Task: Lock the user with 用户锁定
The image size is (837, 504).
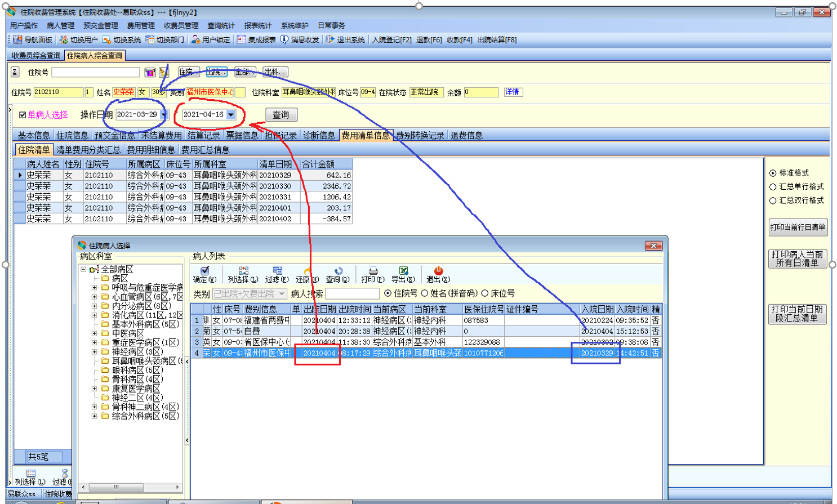Action: click(211, 39)
